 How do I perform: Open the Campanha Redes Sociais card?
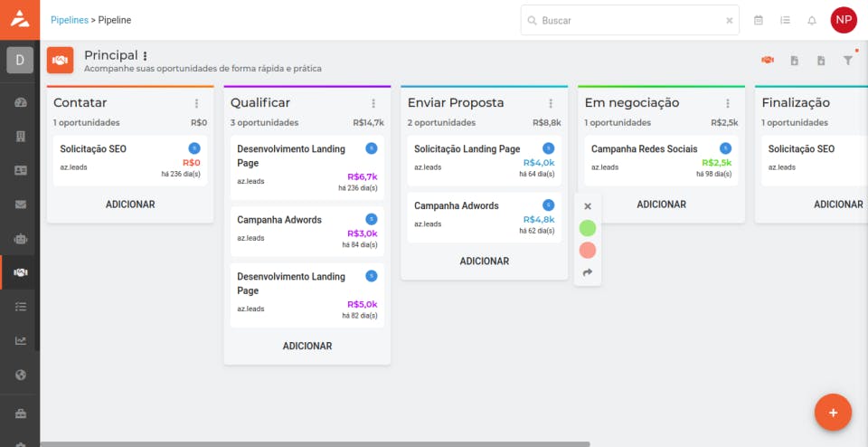tap(644, 149)
